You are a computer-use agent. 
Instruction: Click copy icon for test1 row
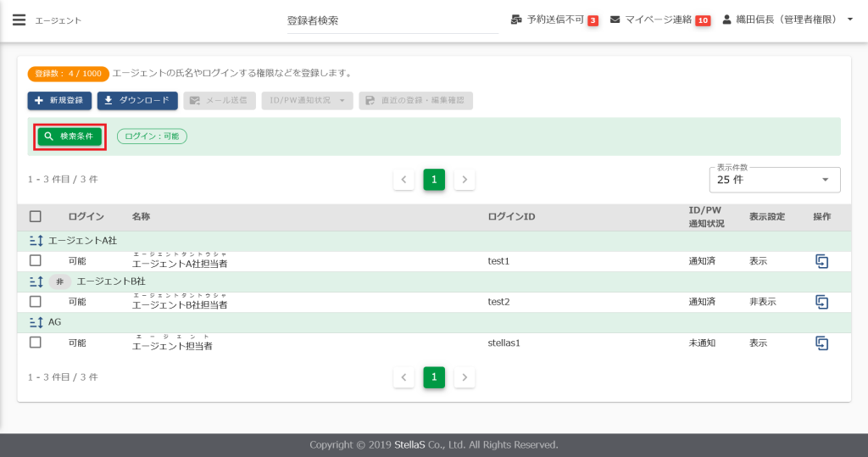821,261
